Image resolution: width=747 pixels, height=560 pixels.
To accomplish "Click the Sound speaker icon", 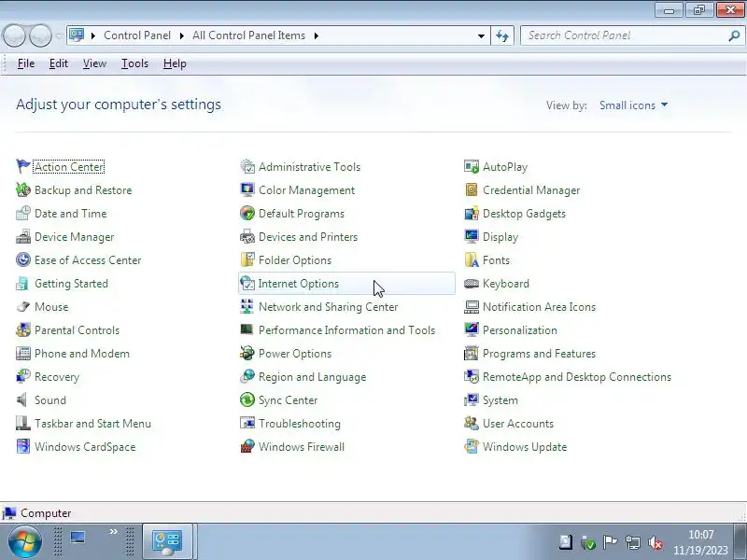I will [22, 399].
